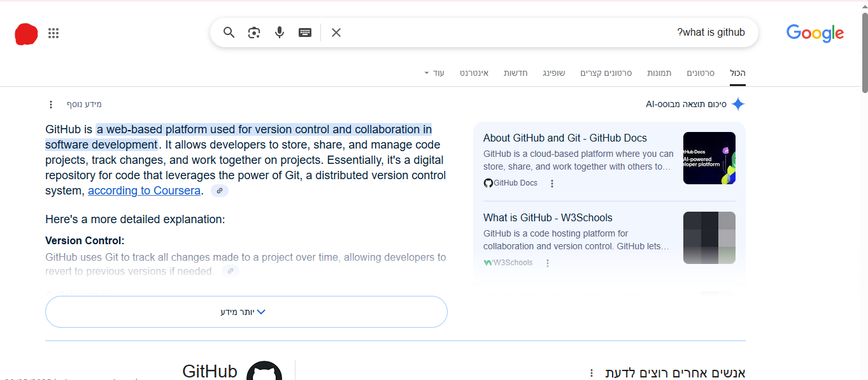Click link chip after Version Control paragraph

pyautogui.click(x=231, y=271)
